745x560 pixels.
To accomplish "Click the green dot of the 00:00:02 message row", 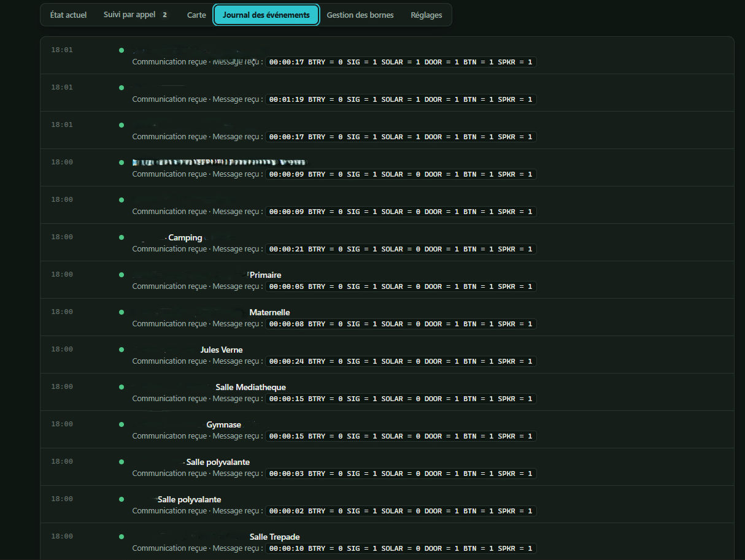I will click(122, 499).
